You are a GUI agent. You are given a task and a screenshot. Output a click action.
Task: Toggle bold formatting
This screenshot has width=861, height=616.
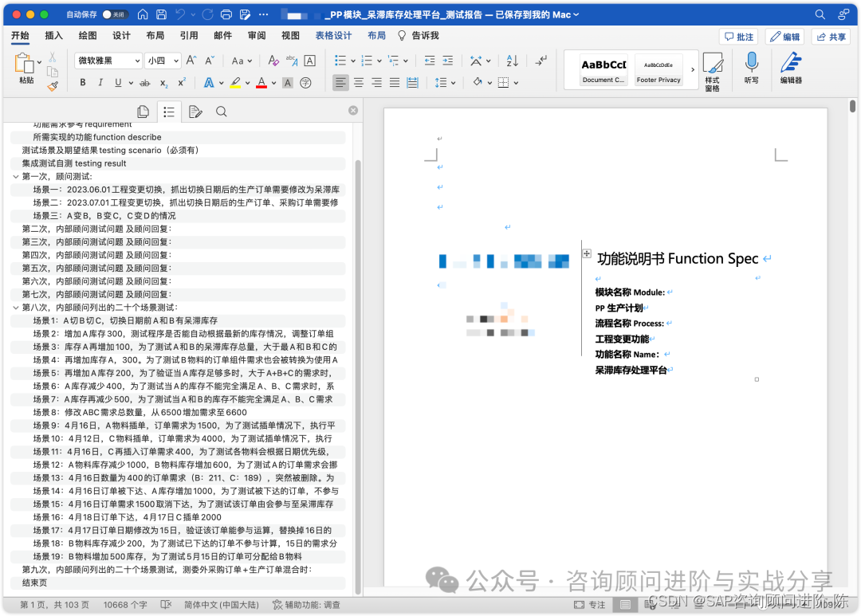pos(83,83)
